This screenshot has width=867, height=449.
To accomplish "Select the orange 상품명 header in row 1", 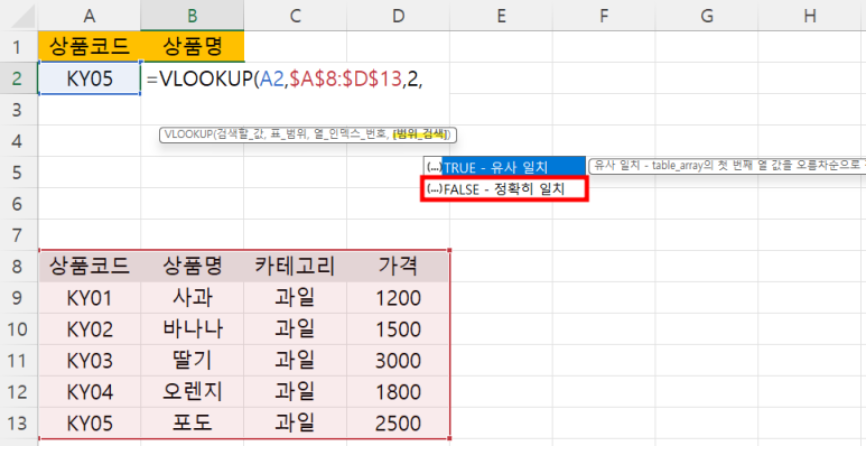I will tap(192, 46).
